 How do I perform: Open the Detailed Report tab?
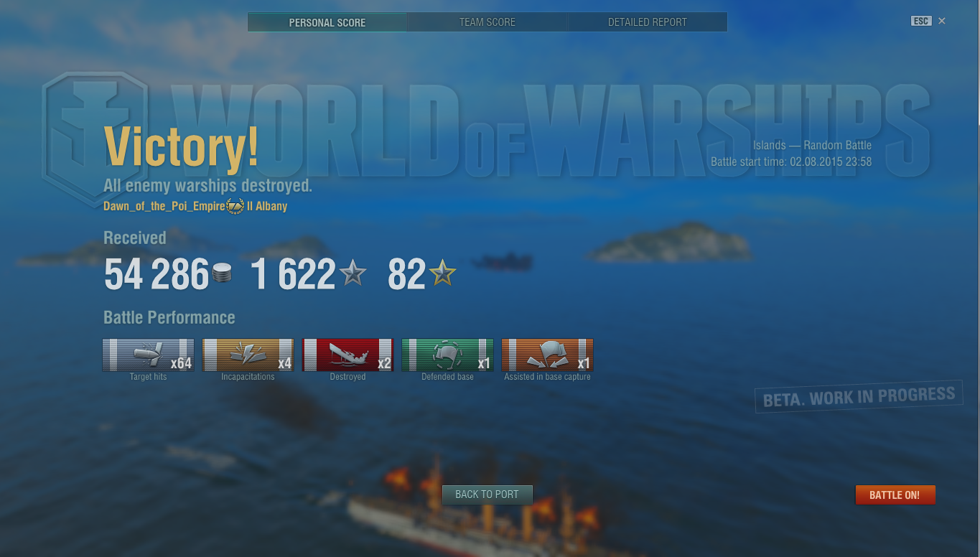648,22
